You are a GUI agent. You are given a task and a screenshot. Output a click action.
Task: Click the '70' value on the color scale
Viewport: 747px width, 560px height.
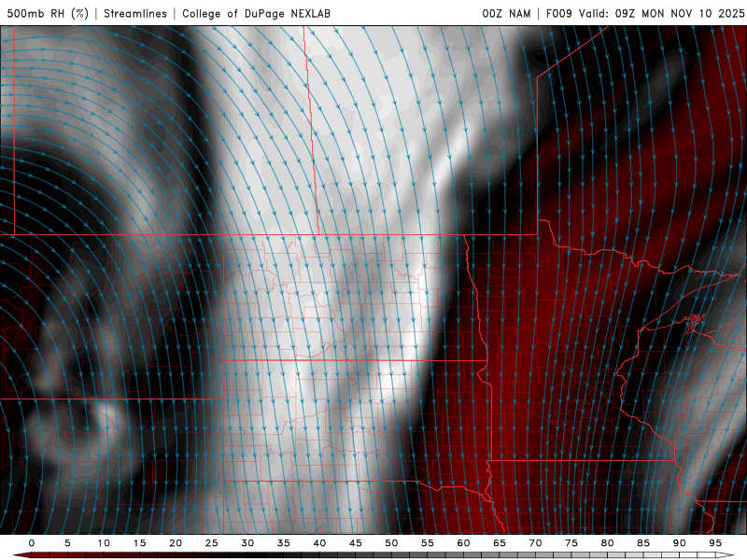pos(535,543)
